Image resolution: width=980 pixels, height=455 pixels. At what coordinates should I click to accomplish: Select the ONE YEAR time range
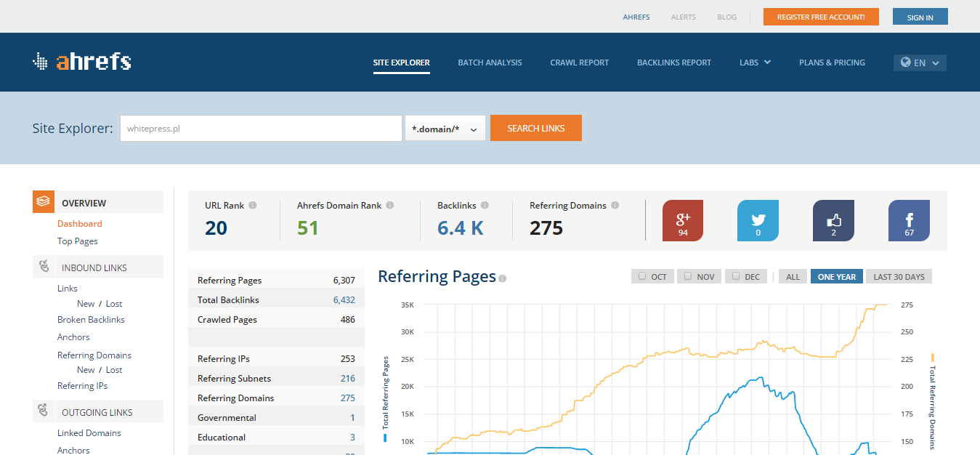(837, 276)
